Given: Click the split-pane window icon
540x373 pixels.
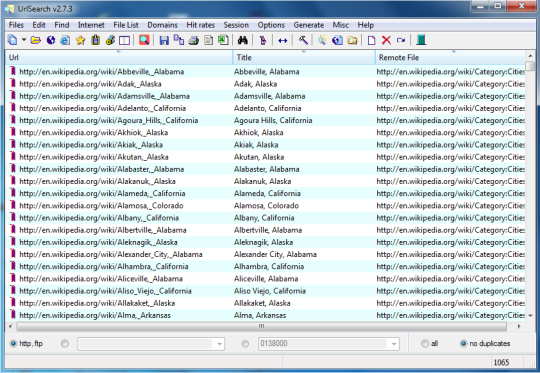Looking at the screenshot, I should 124,41.
